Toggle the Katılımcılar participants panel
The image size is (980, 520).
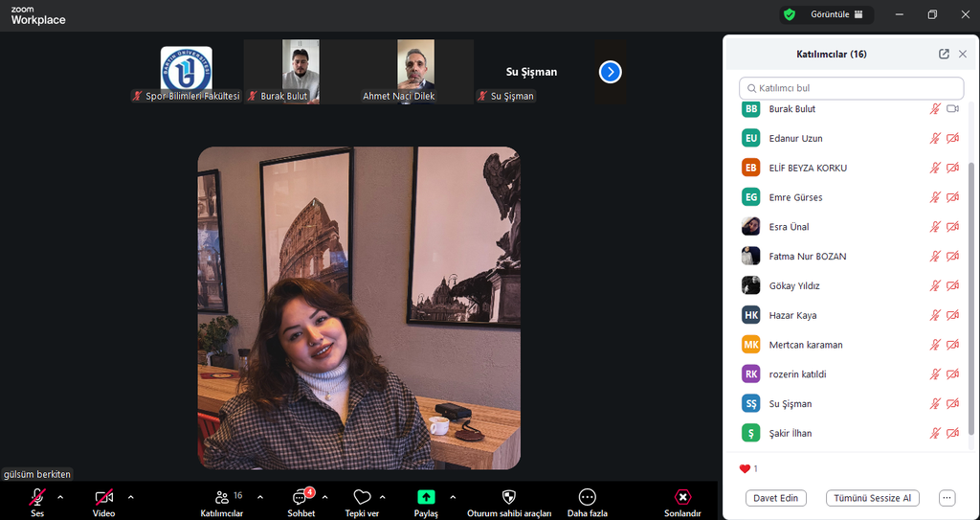[222, 498]
